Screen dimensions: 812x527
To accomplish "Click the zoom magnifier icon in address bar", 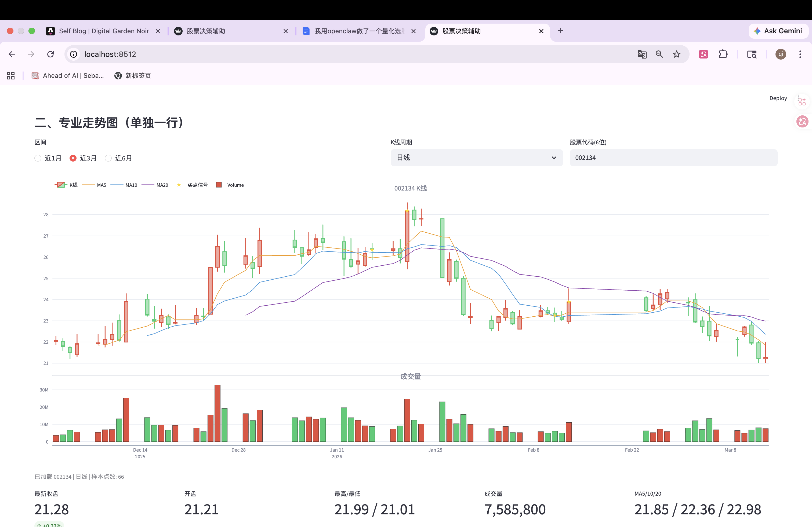I will coord(659,54).
